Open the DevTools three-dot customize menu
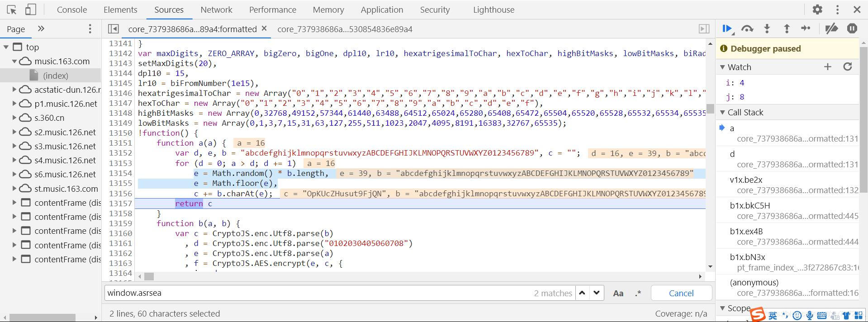868x322 pixels. pos(837,9)
